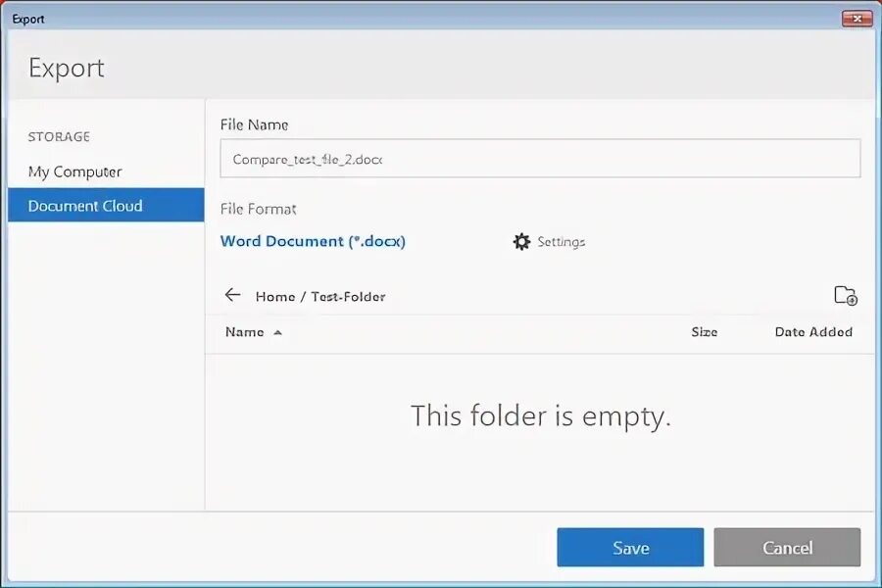The height and width of the screenshot is (588, 882).
Task: Click the Save button
Action: pyautogui.click(x=630, y=548)
